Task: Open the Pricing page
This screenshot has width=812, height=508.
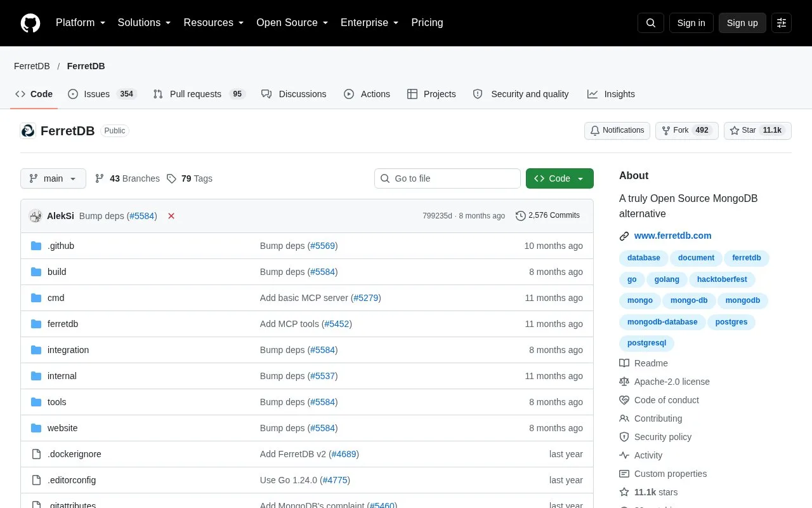Action: 427,23
